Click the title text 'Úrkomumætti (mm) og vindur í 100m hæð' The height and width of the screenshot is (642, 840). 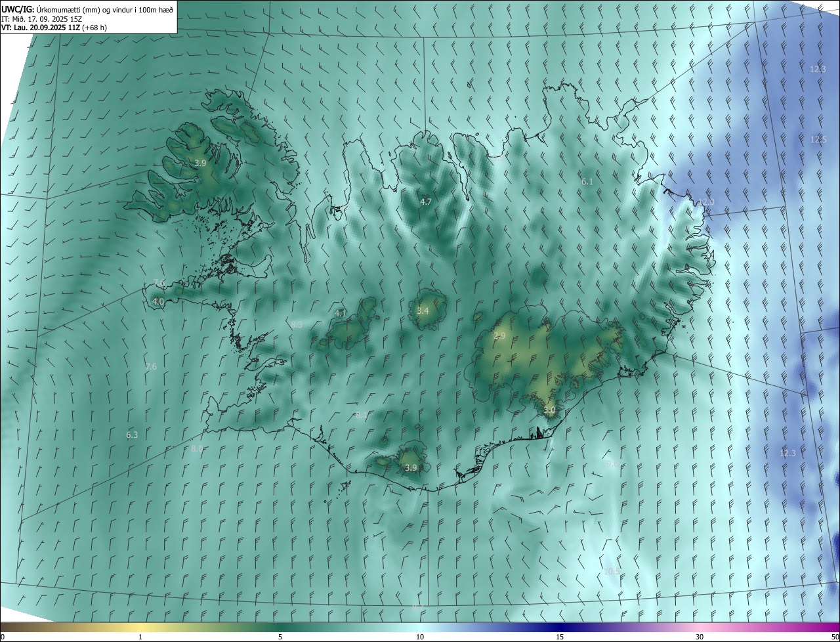106,9
